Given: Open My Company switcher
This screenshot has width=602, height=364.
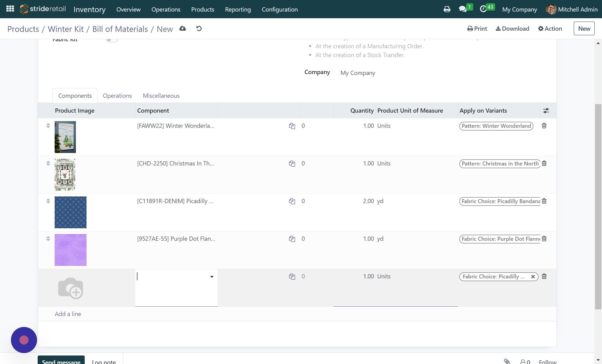Looking at the screenshot, I should [519, 9].
